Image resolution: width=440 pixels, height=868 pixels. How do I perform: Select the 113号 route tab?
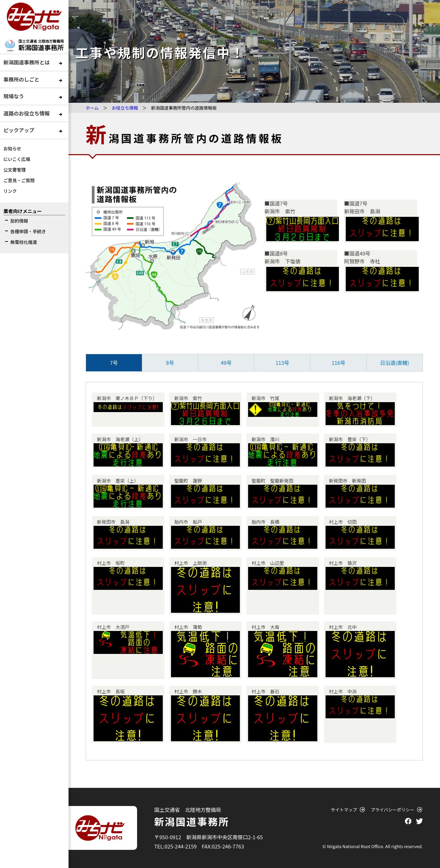point(282,363)
